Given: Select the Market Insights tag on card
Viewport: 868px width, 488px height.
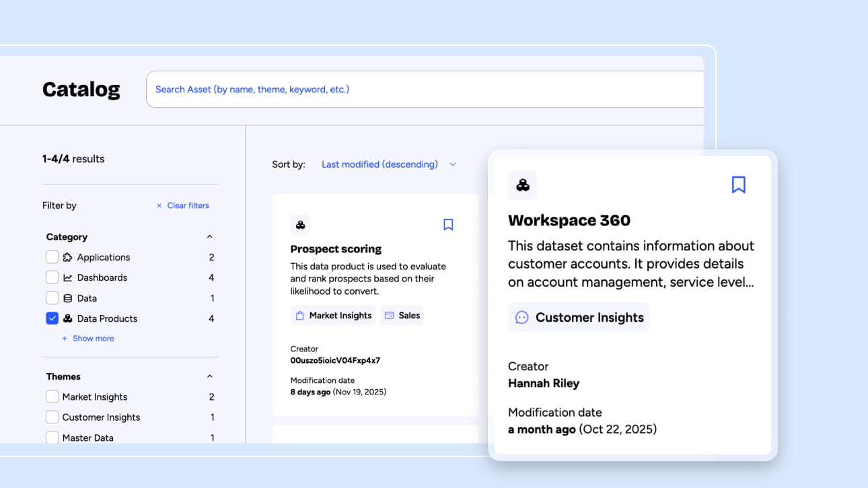Looking at the screenshot, I should pyautogui.click(x=333, y=316).
